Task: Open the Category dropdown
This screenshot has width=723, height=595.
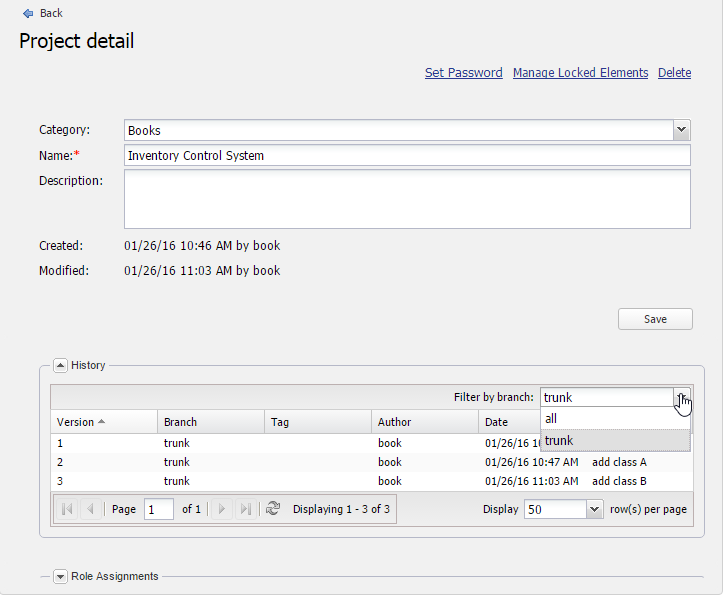Action: [681, 130]
